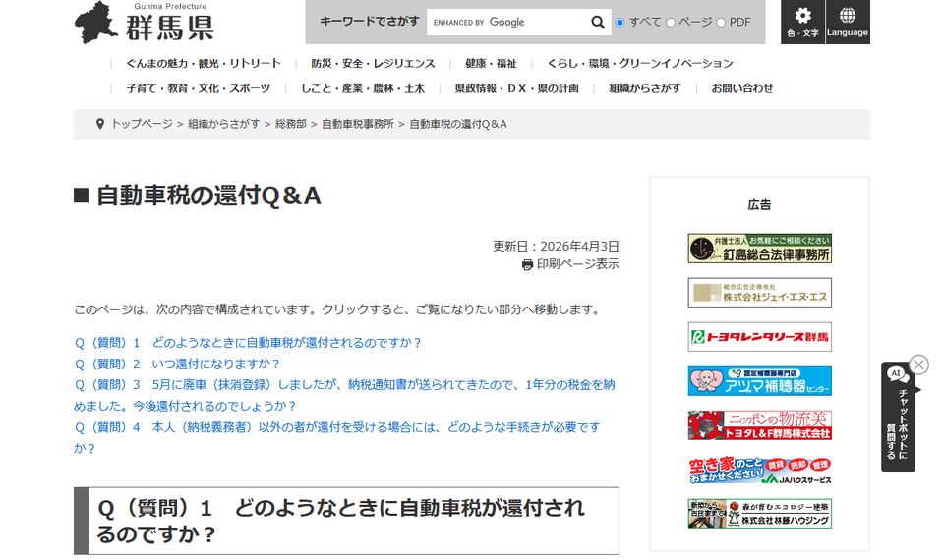Open トヨタレンタリース群馬 ad banner
The image size is (944, 560).
click(x=759, y=337)
